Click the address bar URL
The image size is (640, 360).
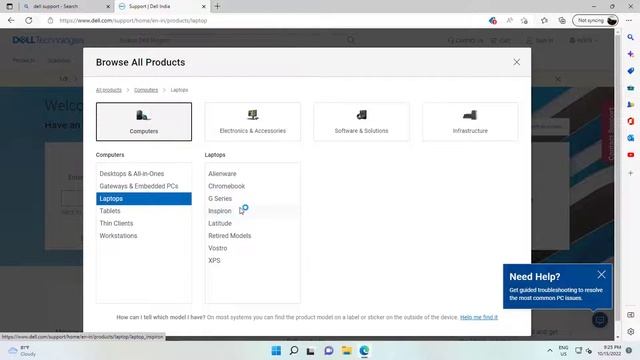click(x=133, y=20)
